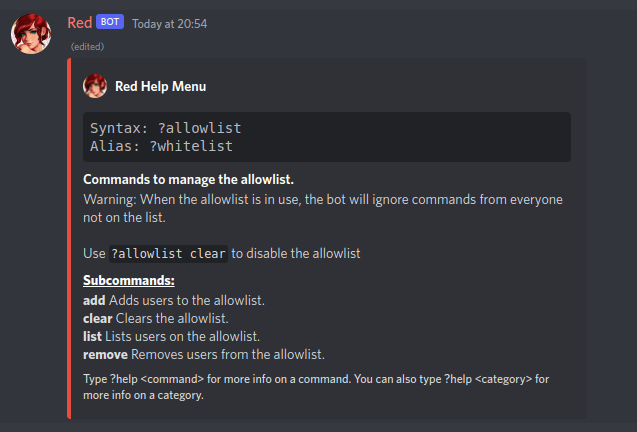Open the Red username profile popup
The height and width of the screenshot is (432, 637).
(79, 22)
